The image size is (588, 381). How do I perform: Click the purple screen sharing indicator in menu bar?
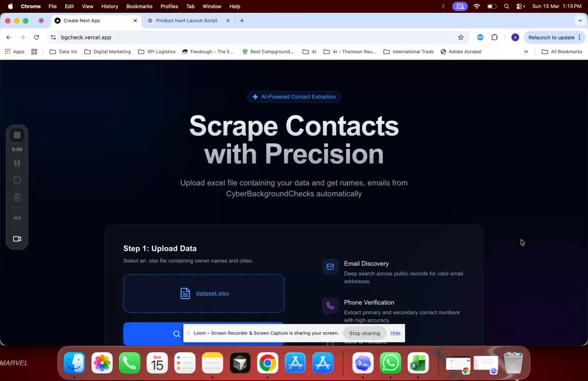click(x=460, y=6)
